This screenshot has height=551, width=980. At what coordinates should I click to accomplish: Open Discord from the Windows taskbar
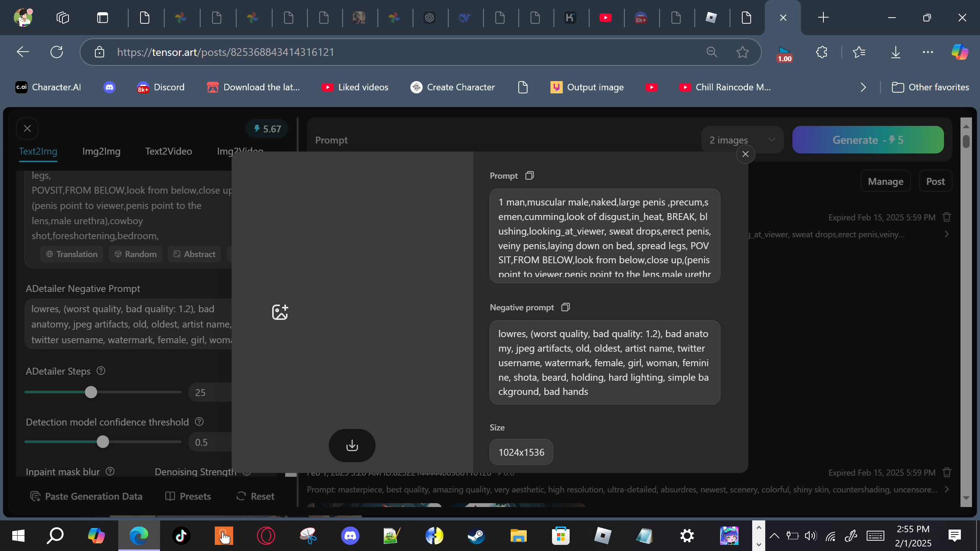[350, 536]
